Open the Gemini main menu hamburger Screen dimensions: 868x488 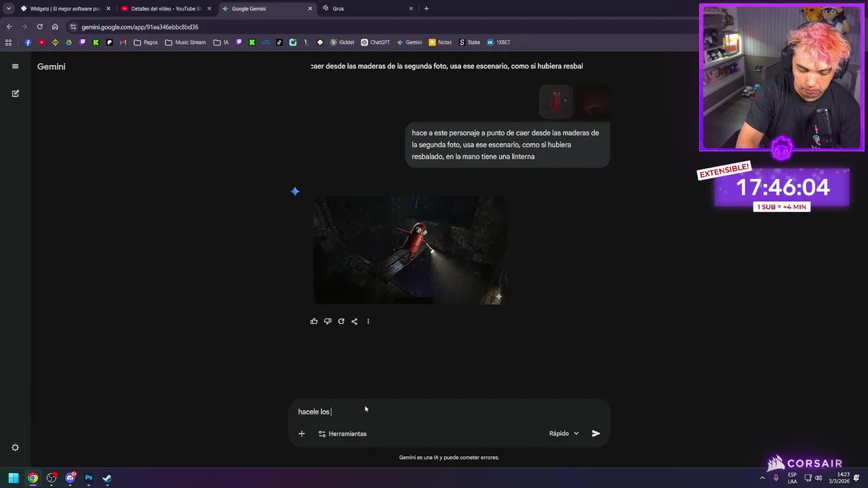(x=15, y=66)
